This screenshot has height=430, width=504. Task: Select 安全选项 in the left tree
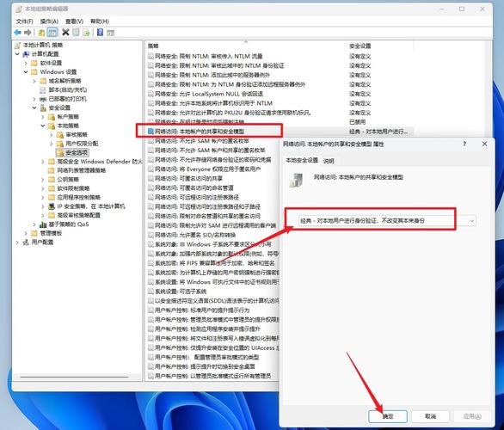click(x=77, y=153)
